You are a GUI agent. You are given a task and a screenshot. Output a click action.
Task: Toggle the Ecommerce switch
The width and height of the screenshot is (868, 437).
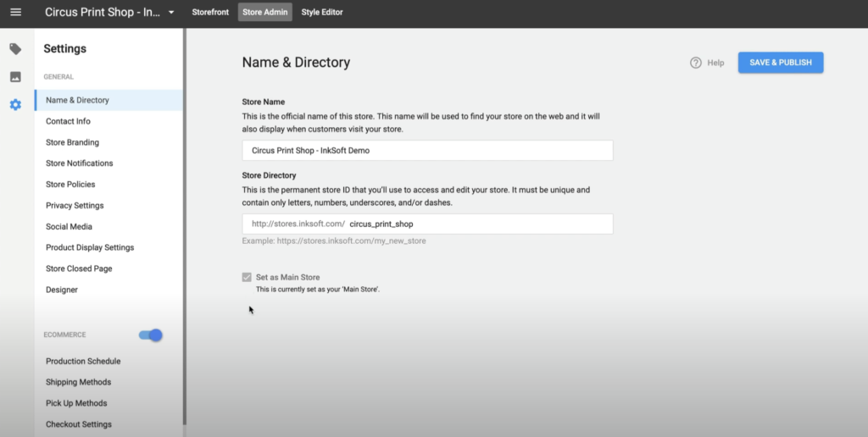151,335
